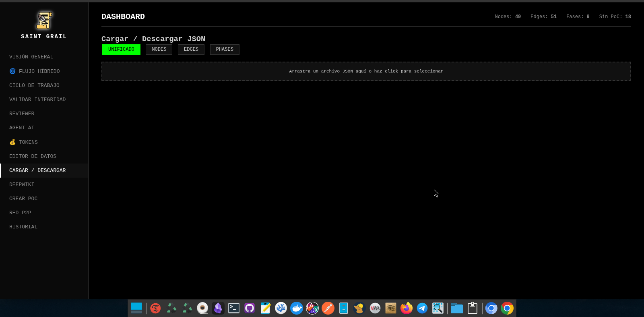Open the magnifier screenshot tool in dock
The width and height of the screenshot is (644, 317).
(x=438, y=308)
